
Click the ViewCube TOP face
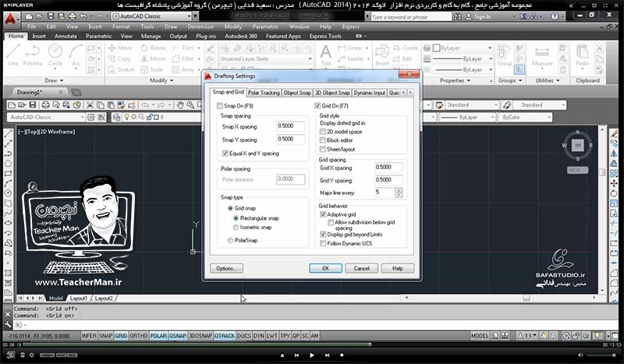tap(577, 145)
